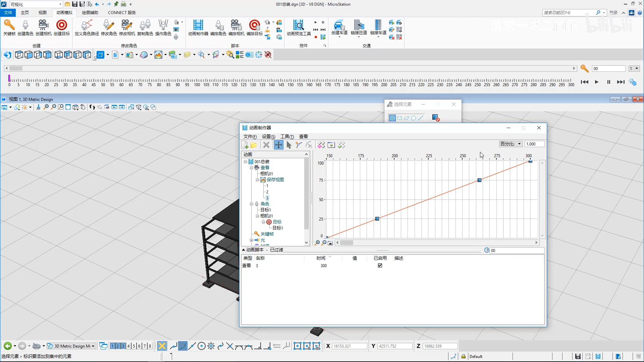The width and height of the screenshot is (644, 362).
Task: Toggle view 4 button in view group bar
Action: (x=128, y=346)
